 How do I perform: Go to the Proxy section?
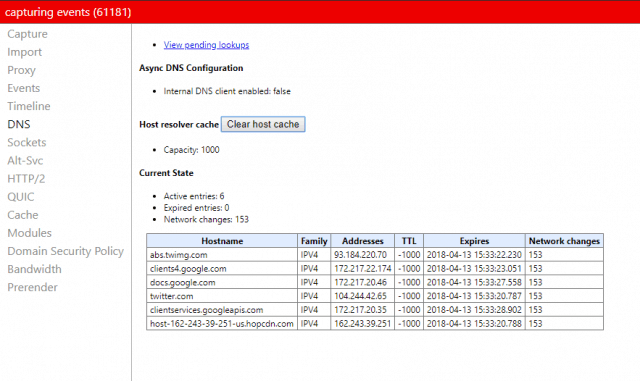(x=21, y=70)
